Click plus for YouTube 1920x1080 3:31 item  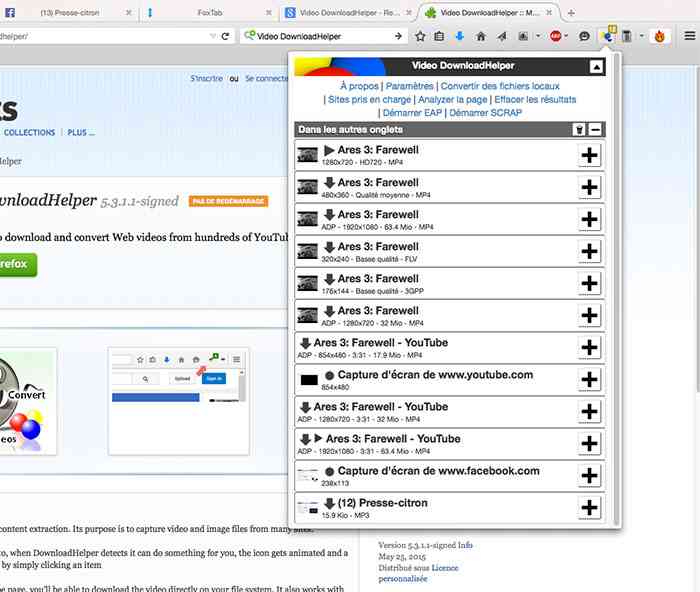click(x=589, y=443)
